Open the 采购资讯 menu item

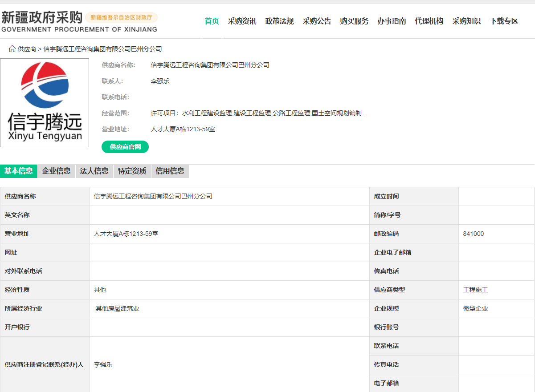click(242, 21)
